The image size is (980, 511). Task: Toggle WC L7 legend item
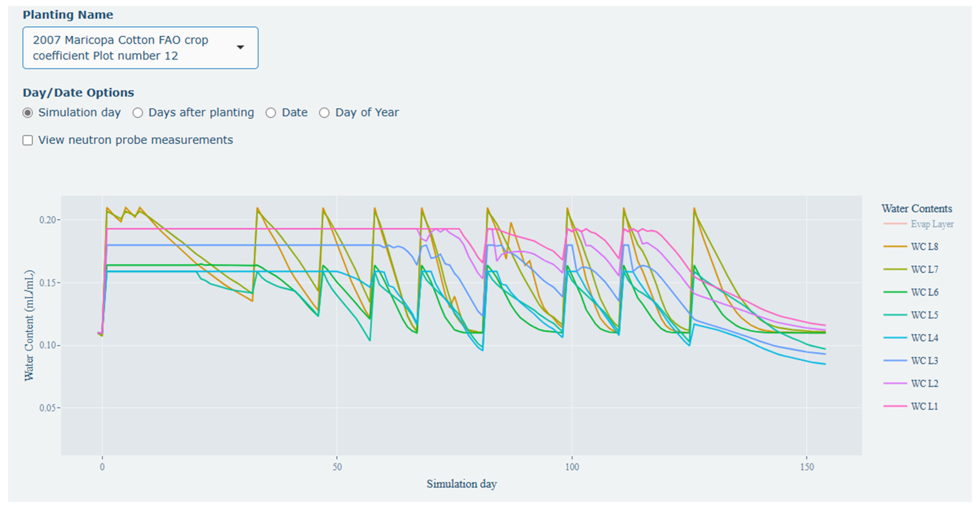(x=924, y=270)
